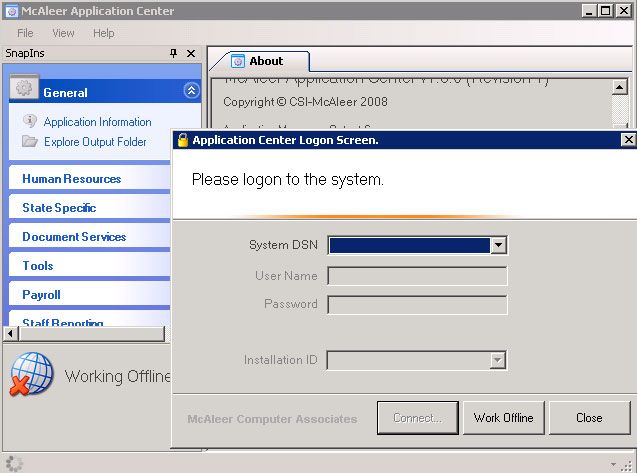Click the status bar spinner icon
The image size is (637, 473).
pyautogui.click(x=14, y=464)
